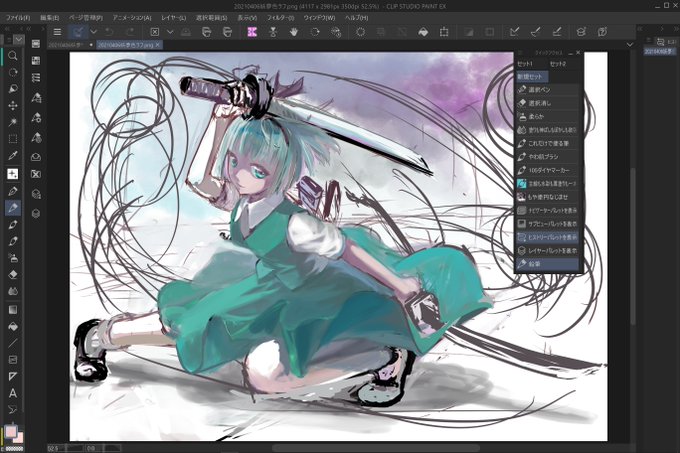Click the sub drawing color swatch behind main

(x=20, y=439)
